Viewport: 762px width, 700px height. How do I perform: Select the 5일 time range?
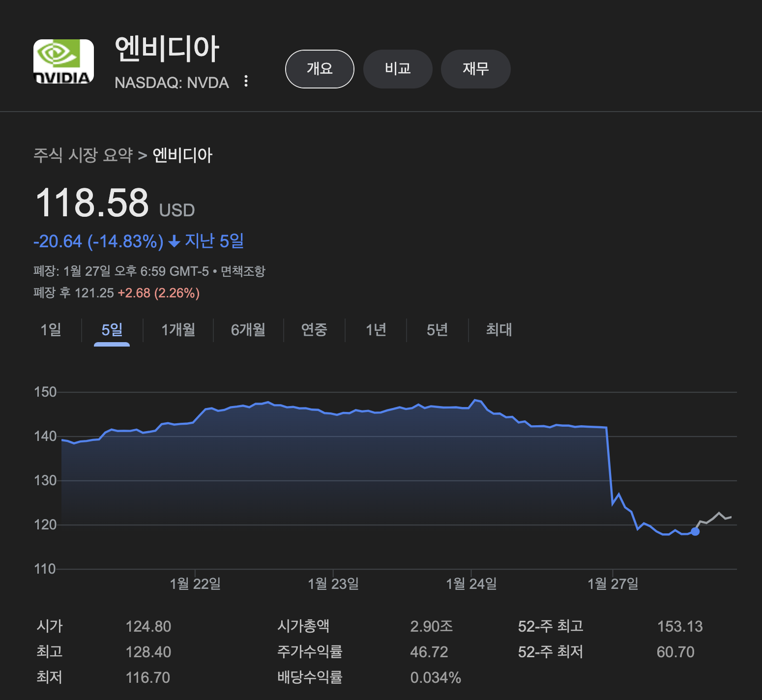(112, 330)
